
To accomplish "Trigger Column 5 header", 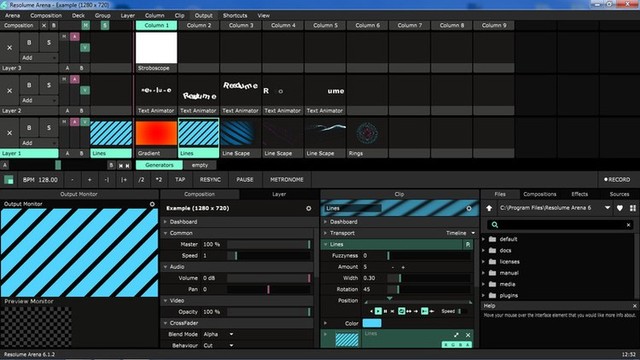I will 325,25.
